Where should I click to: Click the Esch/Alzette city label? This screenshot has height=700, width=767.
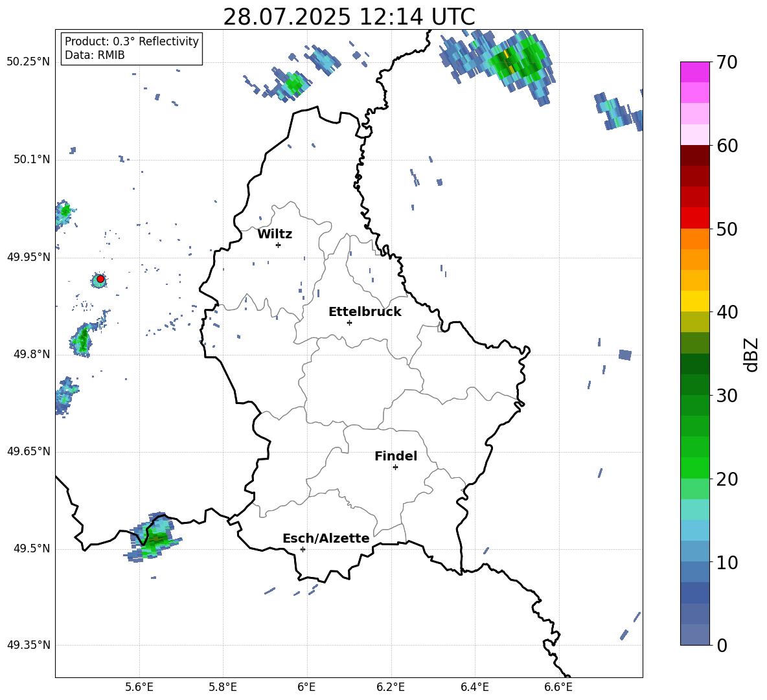coord(326,538)
